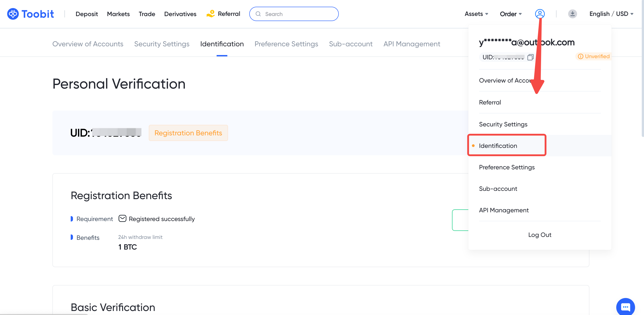
Task: Expand the Order dropdown
Action: coord(510,14)
